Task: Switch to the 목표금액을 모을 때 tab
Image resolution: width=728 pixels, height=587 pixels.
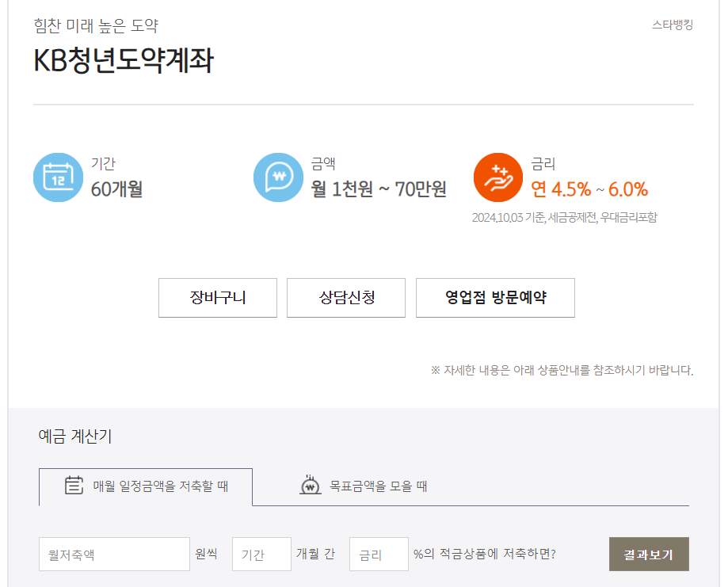Action: (363, 486)
